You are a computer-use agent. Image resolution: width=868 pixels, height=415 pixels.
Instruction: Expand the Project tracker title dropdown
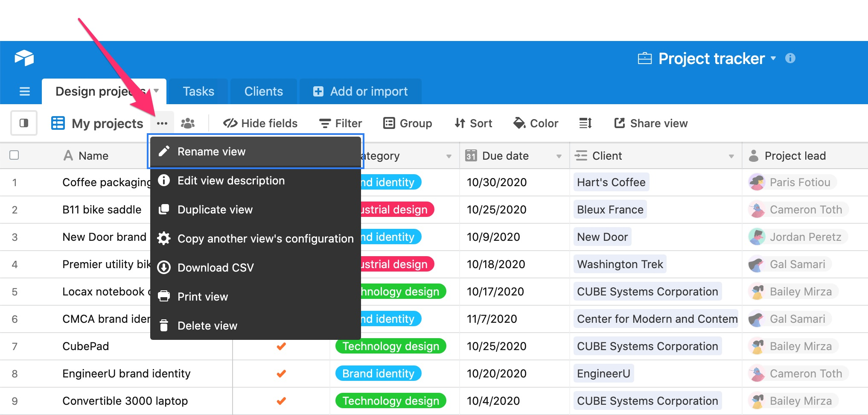(x=773, y=58)
